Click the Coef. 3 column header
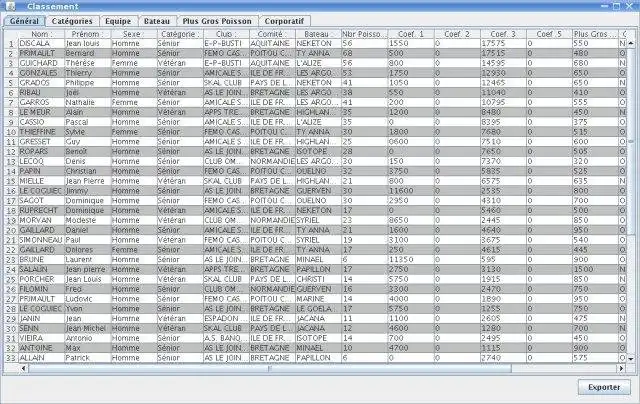Image resolution: width=640 pixels, height=404 pixels. pos(503,34)
